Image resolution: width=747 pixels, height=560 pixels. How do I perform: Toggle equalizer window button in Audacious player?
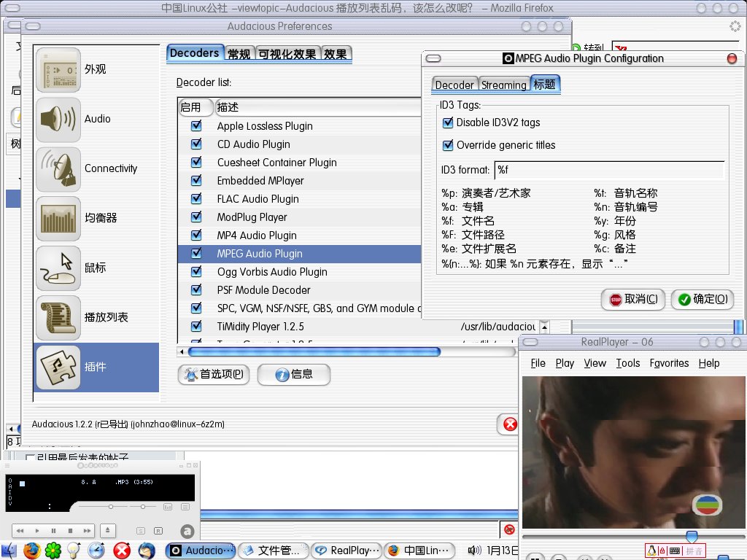point(168,507)
